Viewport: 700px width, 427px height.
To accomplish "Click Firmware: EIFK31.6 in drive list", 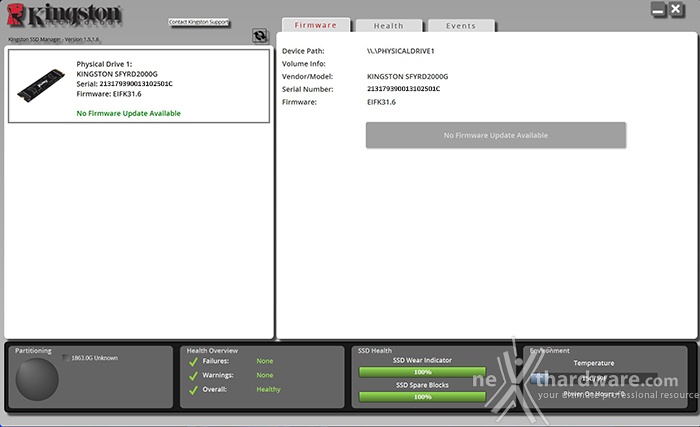I will (109, 94).
